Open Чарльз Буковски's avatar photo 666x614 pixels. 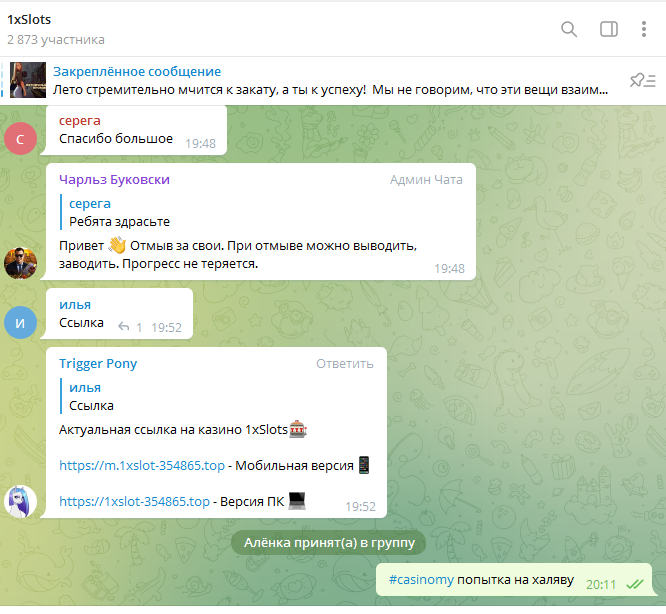pyautogui.click(x=20, y=263)
